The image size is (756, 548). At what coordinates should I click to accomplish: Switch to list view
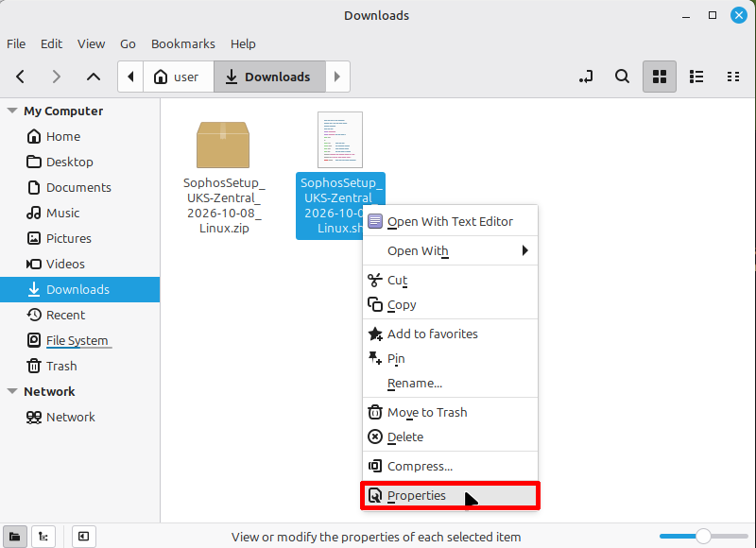tap(696, 77)
